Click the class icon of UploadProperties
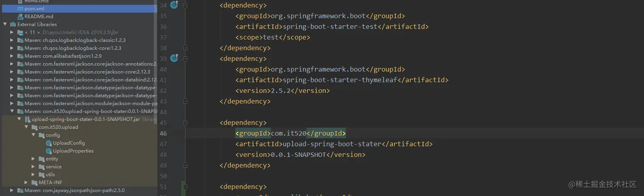 (x=49, y=151)
